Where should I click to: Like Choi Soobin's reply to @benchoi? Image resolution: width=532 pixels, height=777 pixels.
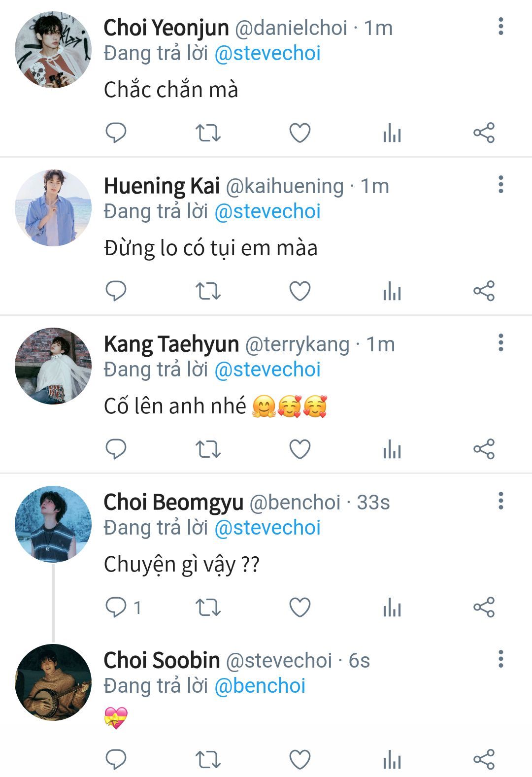299,759
